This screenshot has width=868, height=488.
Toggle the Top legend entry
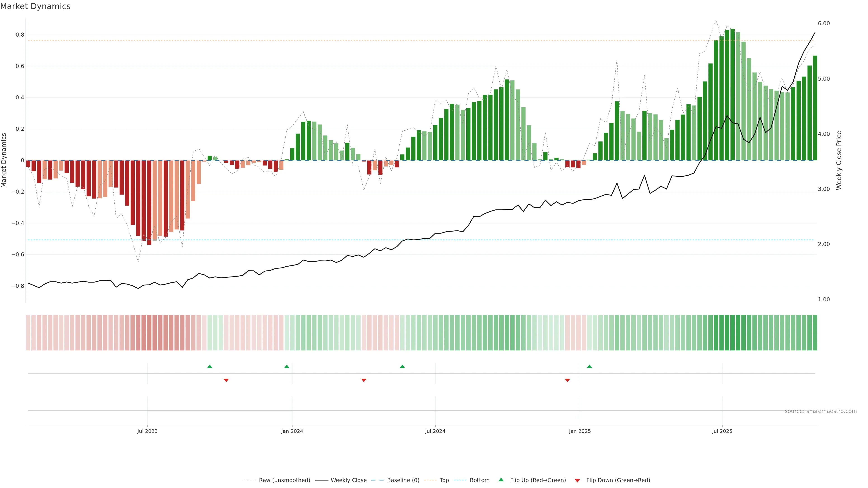(x=444, y=480)
